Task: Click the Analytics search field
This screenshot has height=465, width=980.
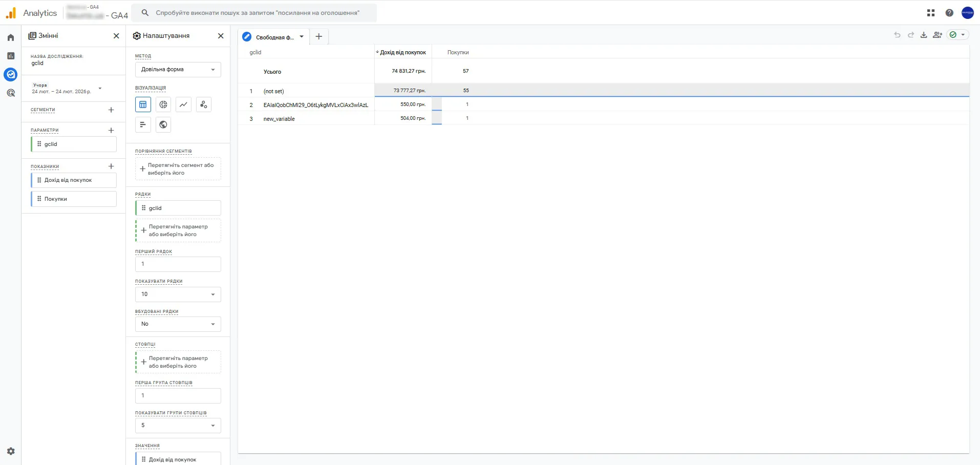Action: click(x=254, y=13)
